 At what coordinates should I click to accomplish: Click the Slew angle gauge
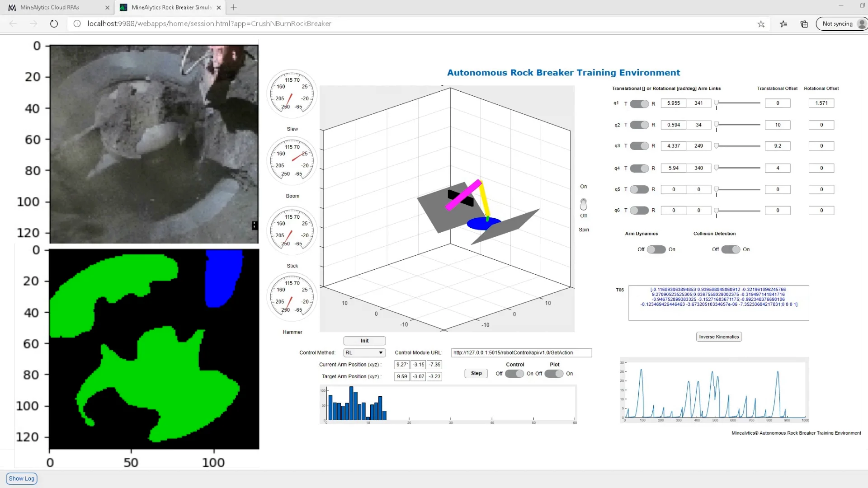coord(292,94)
